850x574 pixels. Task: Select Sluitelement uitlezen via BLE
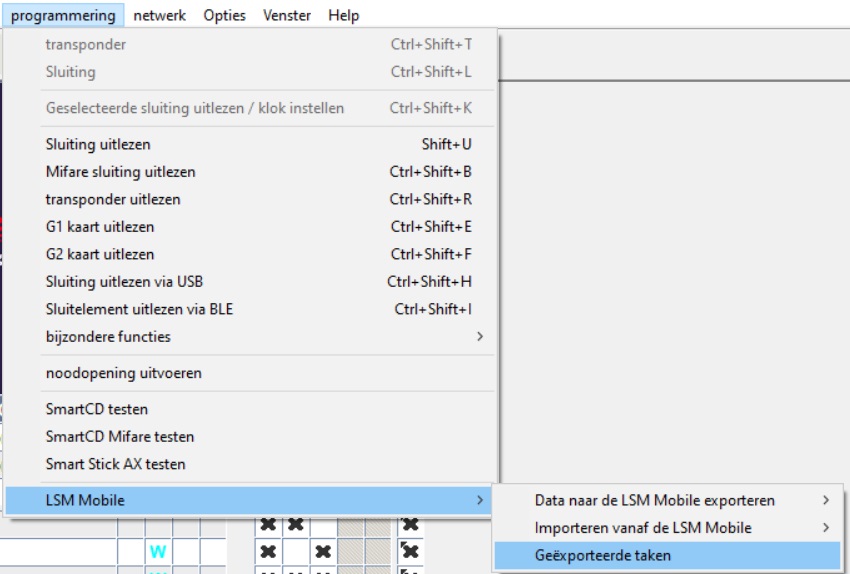(x=139, y=309)
